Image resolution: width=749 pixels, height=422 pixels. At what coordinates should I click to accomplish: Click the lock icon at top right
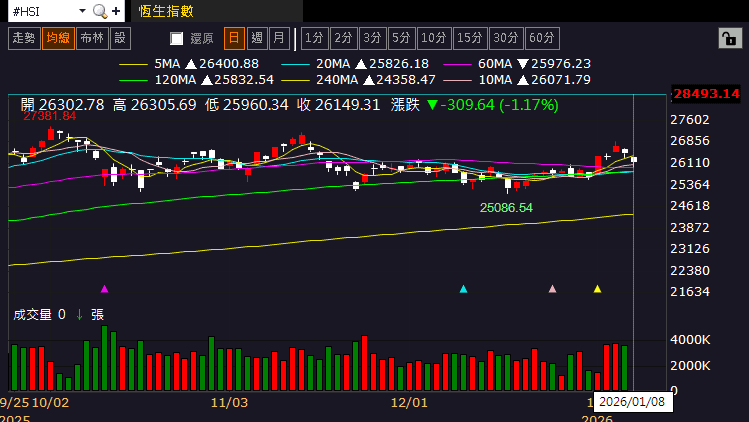click(729, 38)
